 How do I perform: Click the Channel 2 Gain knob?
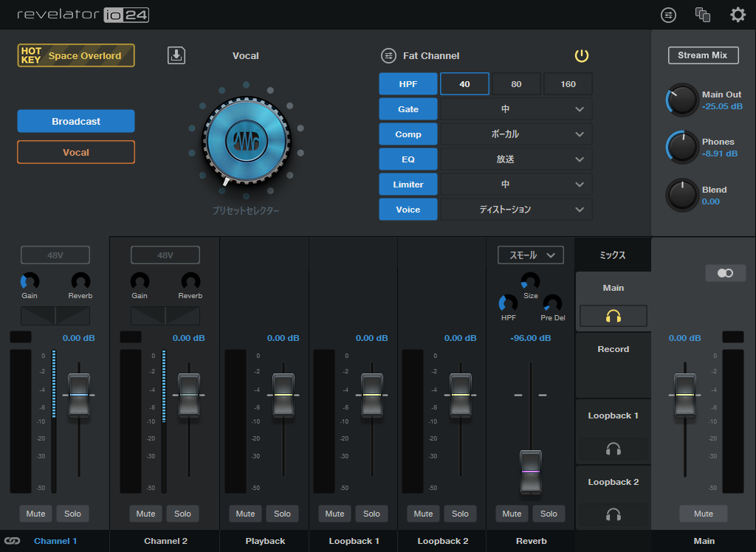tap(140, 282)
